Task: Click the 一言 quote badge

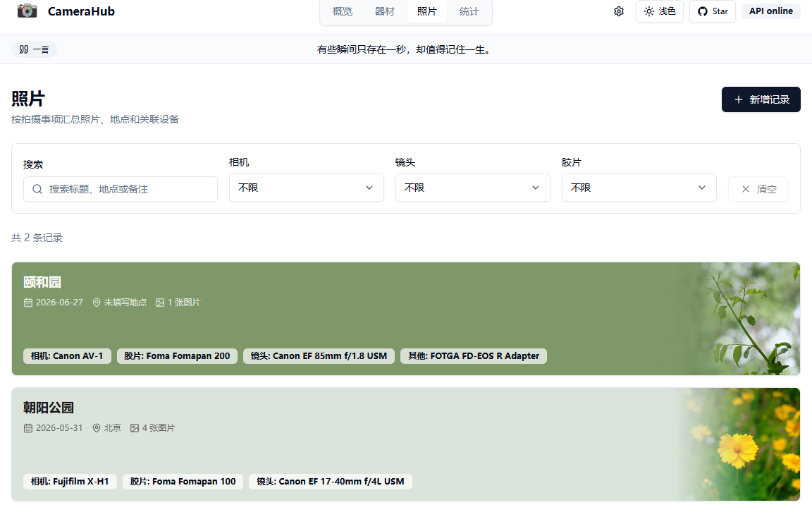Action: [x=34, y=50]
